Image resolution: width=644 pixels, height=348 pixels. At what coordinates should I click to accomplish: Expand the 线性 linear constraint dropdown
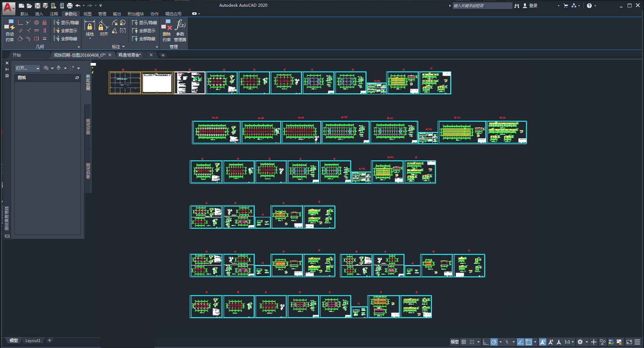pos(90,39)
